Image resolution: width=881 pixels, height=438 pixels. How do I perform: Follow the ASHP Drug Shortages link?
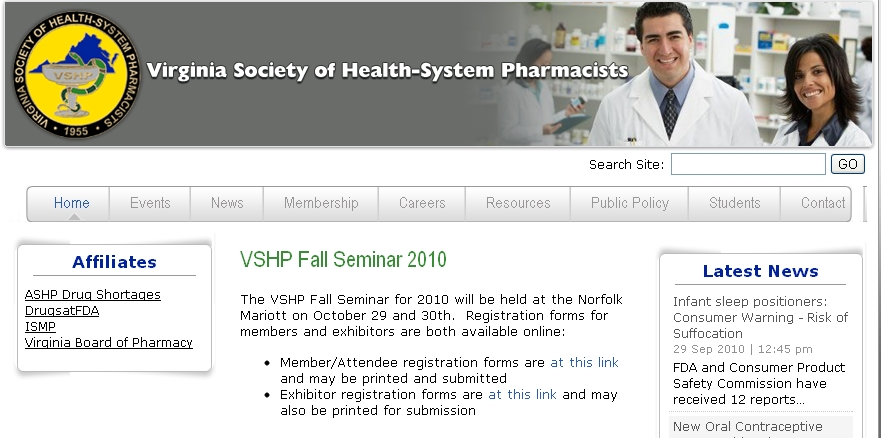(93, 295)
